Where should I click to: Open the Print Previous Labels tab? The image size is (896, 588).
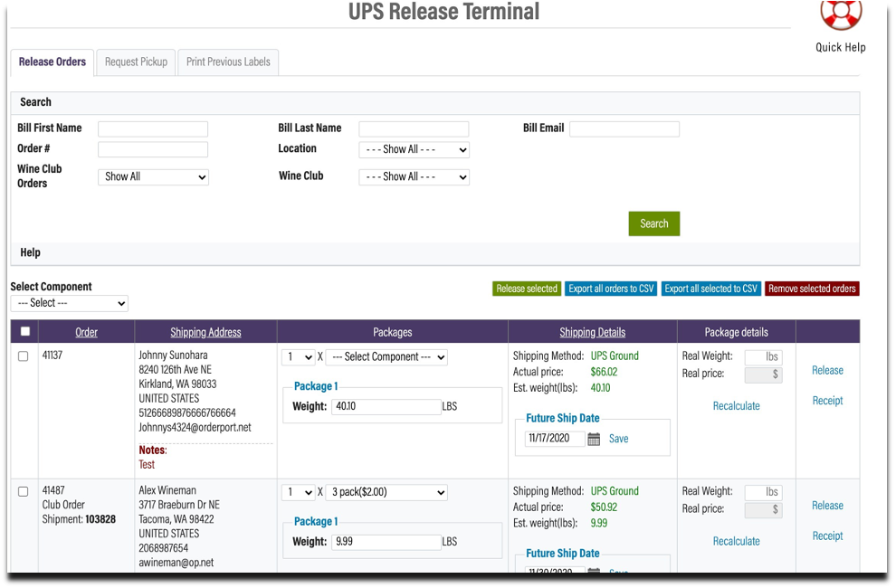coord(228,62)
